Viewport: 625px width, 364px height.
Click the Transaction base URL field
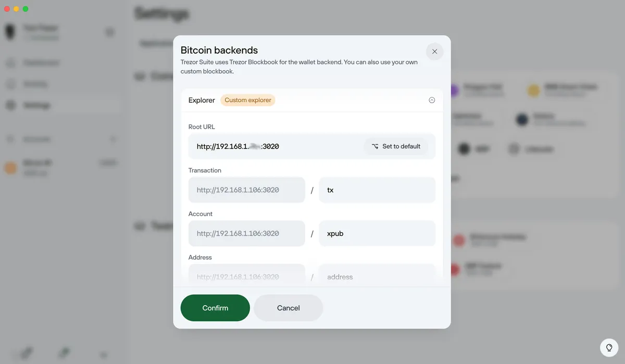247,190
